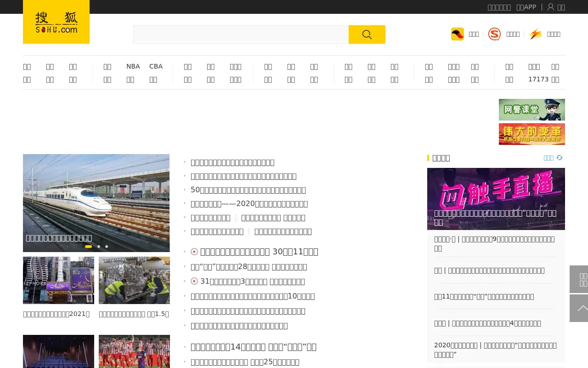
Task: Open the center headline containing ——2020
Action: [x=249, y=204]
